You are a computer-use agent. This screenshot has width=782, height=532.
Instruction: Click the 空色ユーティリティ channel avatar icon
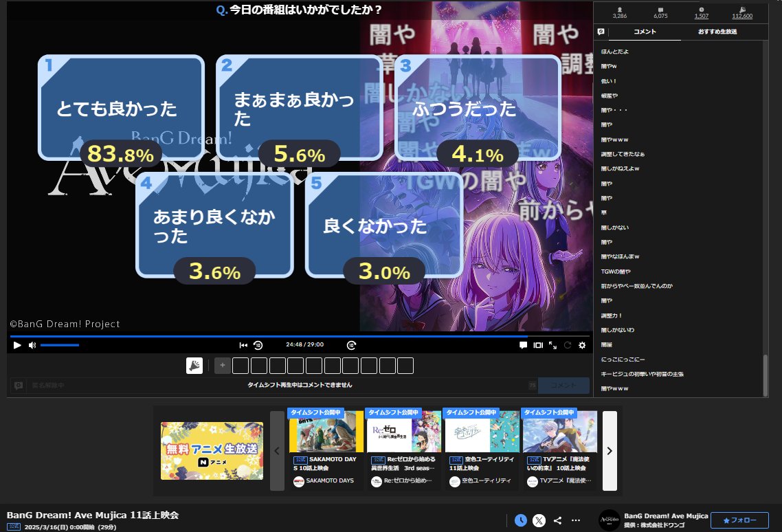454,482
